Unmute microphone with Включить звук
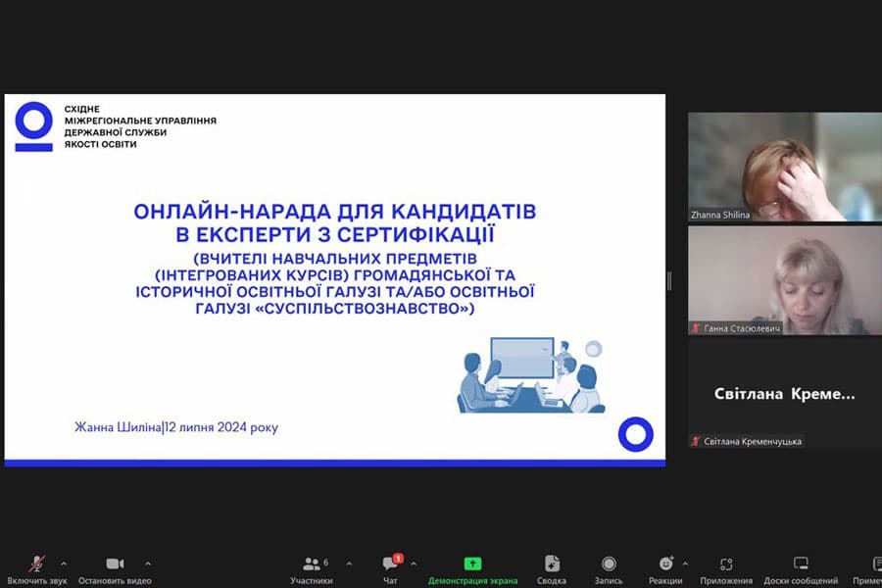Image resolution: width=882 pixels, height=588 pixels. click(37, 569)
